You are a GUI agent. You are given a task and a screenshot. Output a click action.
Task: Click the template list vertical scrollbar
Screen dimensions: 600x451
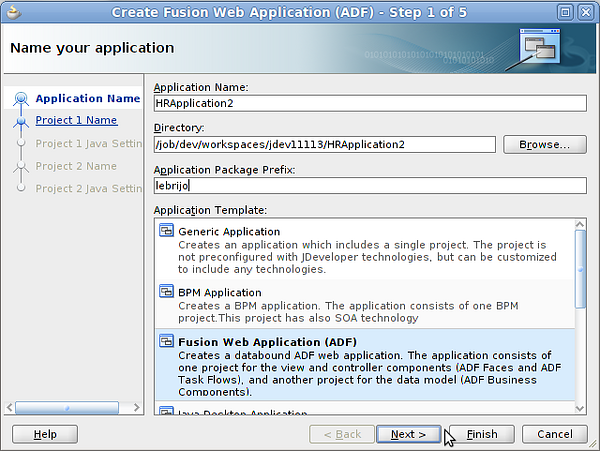(x=580, y=270)
